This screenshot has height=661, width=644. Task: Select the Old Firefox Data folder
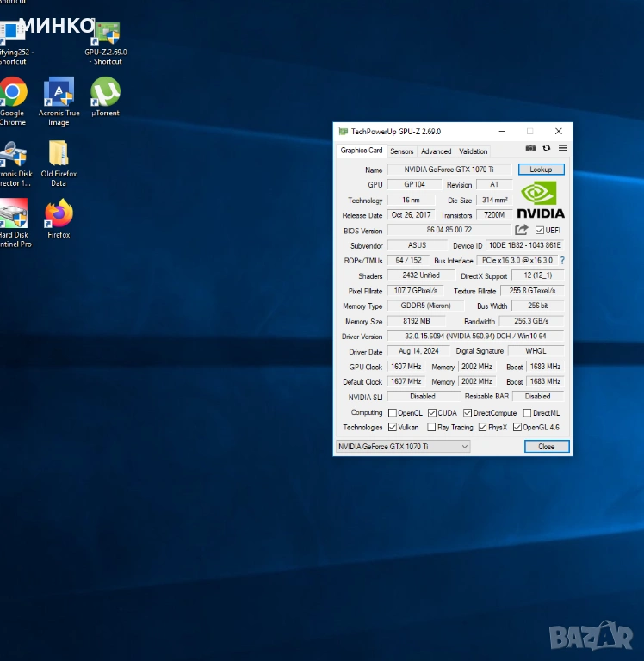[59, 164]
